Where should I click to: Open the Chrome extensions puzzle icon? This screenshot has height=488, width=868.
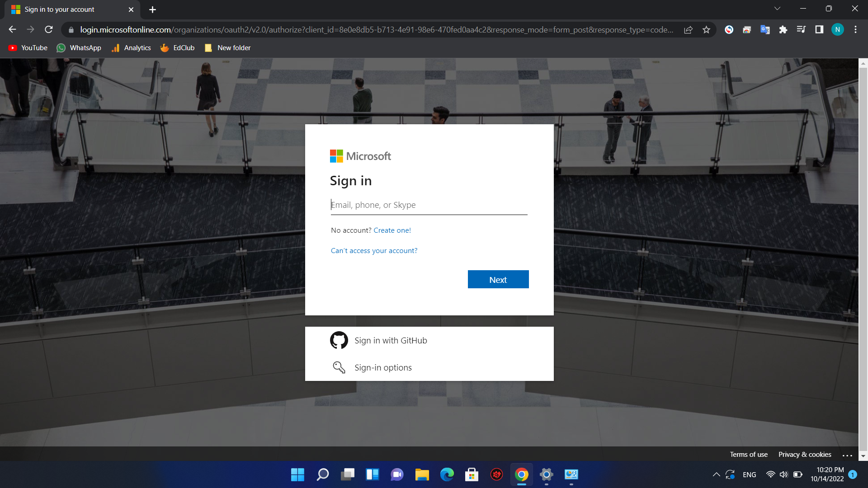[783, 30]
